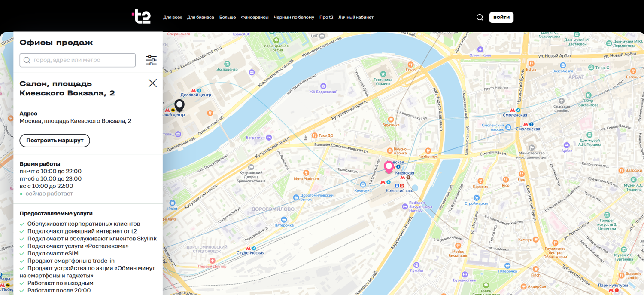Click the Войти button
644x295 pixels.
pos(501,18)
